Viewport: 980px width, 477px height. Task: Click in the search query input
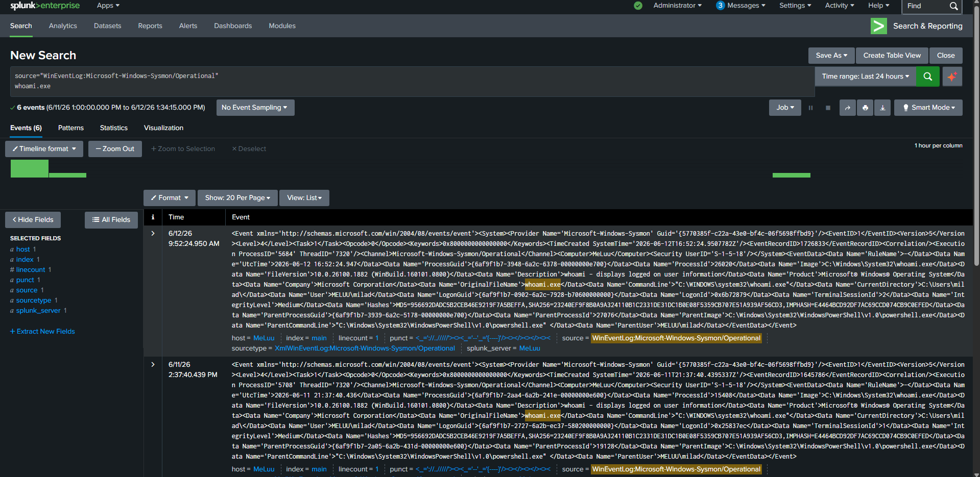tap(412, 81)
